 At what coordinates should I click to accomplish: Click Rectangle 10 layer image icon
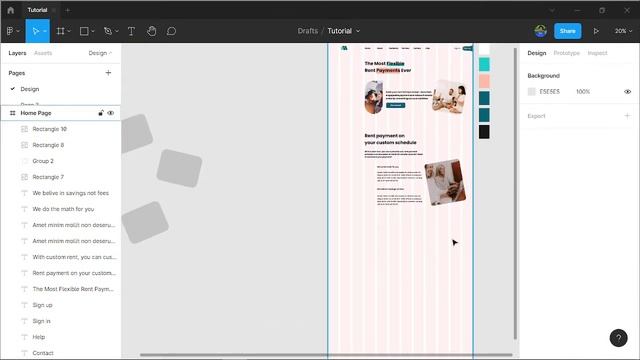click(24, 129)
